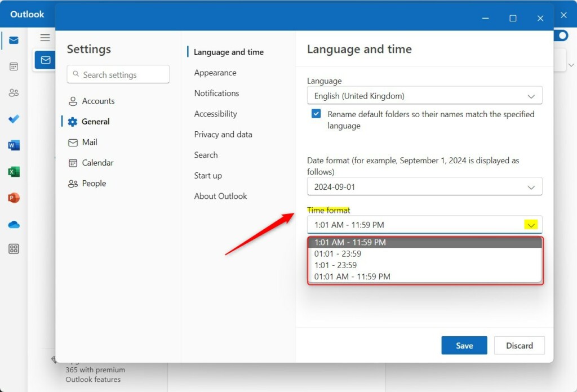The width and height of the screenshot is (577, 392).
Task: Uncheck the rename default folders option
Action: coord(317,114)
